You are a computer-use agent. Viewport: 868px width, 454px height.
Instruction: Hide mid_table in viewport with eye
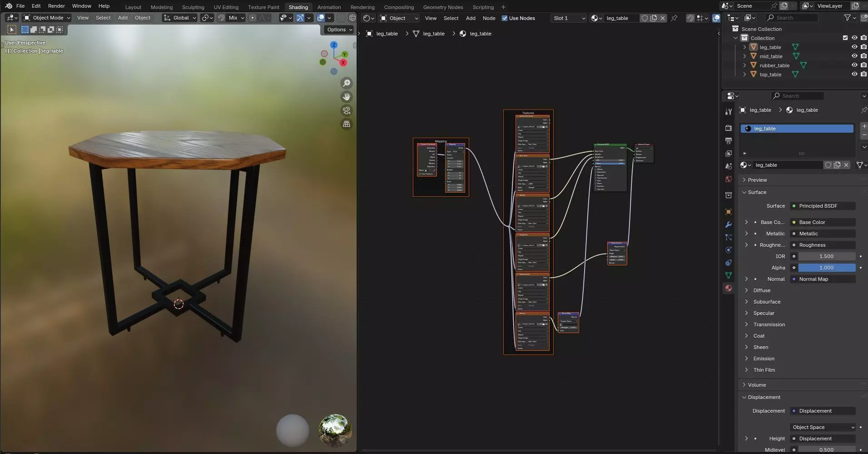click(854, 56)
